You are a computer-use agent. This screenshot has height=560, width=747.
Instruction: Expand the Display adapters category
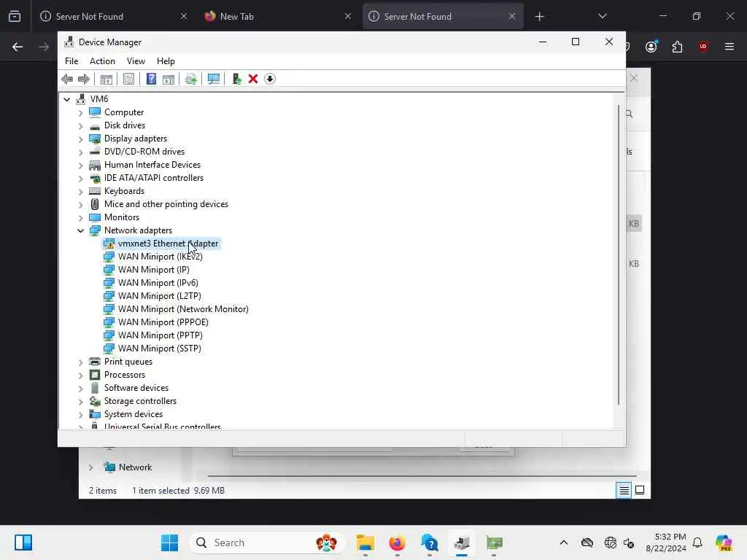[80, 139]
